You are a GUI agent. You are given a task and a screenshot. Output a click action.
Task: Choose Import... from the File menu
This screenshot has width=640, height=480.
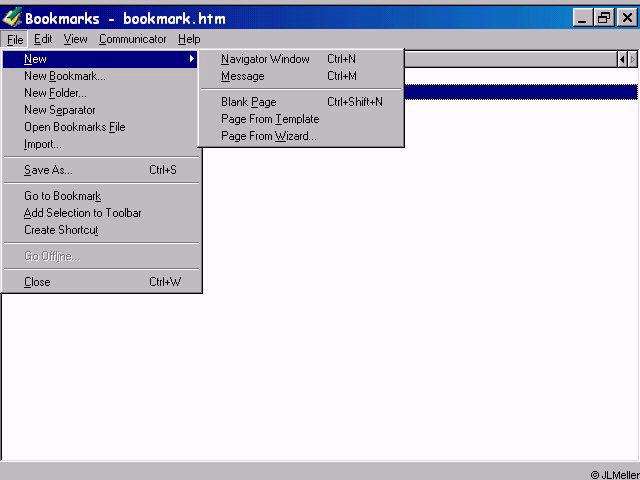point(100,144)
